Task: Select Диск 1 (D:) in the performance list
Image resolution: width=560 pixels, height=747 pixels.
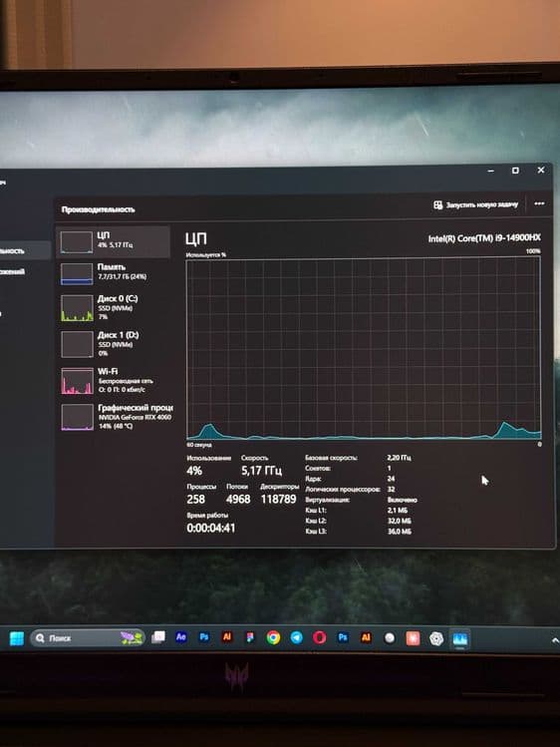Action: (114, 344)
